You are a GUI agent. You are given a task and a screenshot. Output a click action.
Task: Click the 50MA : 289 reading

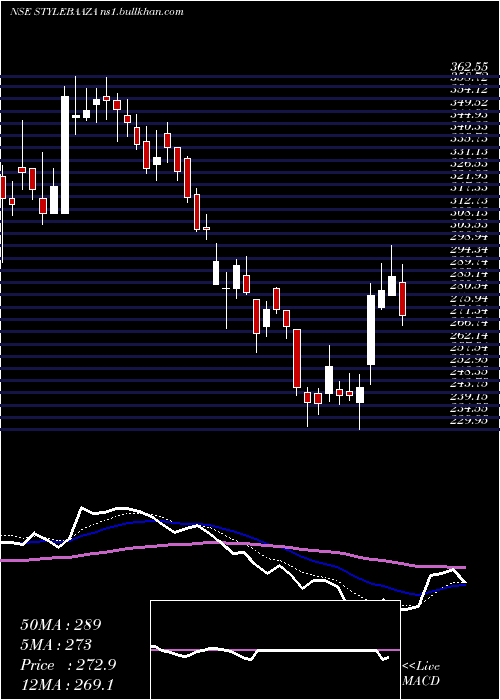60,625
